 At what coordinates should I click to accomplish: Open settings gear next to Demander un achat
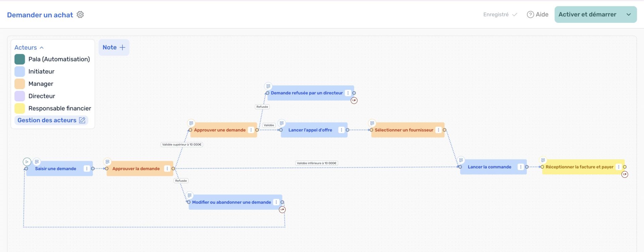pyautogui.click(x=80, y=14)
